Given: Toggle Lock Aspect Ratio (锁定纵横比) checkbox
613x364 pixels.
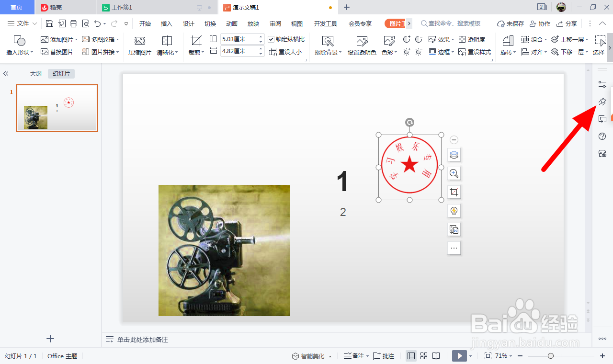Looking at the screenshot, I should pyautogui.click(x=271, y=39).
